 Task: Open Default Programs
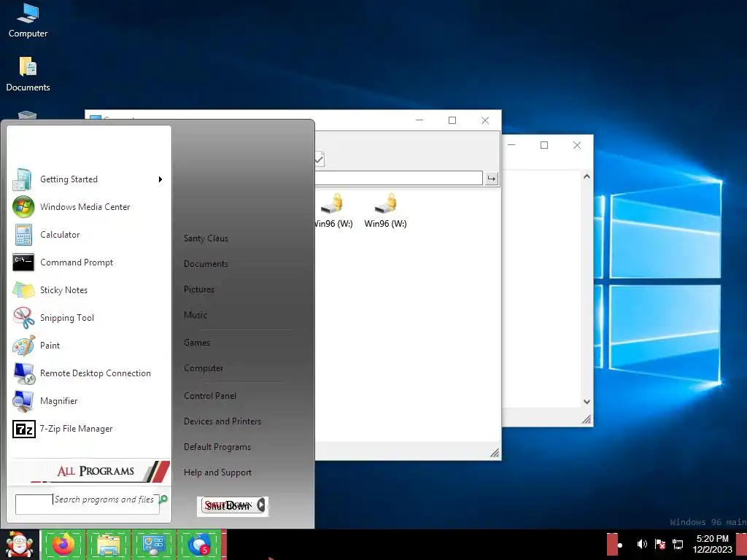click(217, 447)
